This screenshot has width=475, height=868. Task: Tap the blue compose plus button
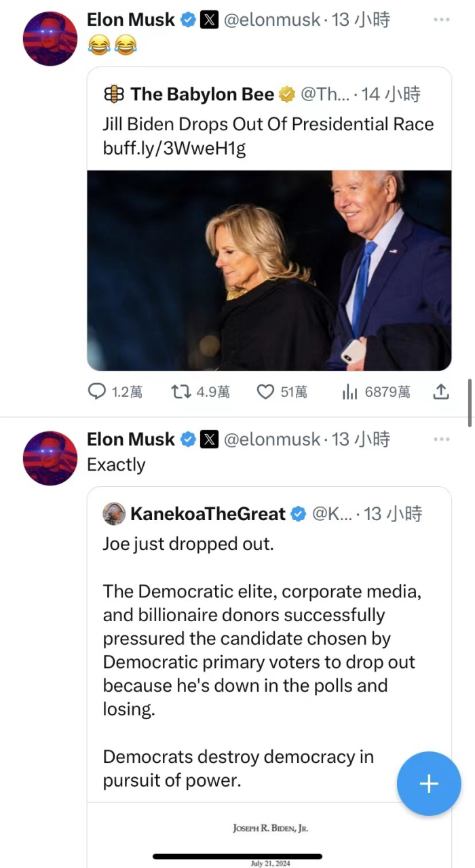click(x=429, y=784)
